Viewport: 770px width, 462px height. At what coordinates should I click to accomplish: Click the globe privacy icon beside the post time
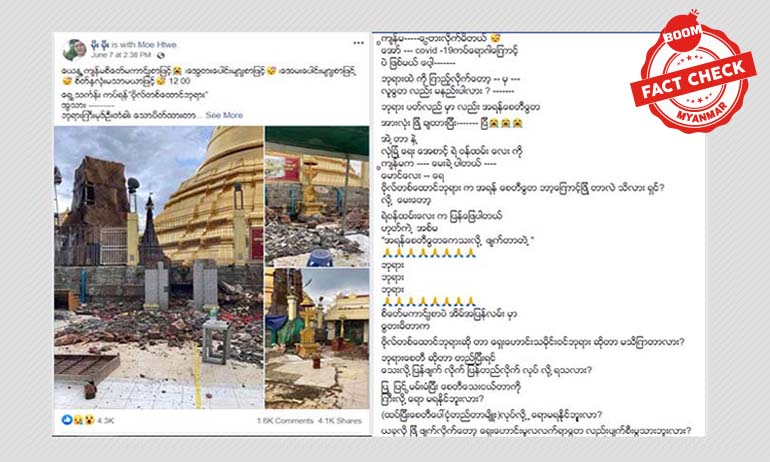[161, 55]
